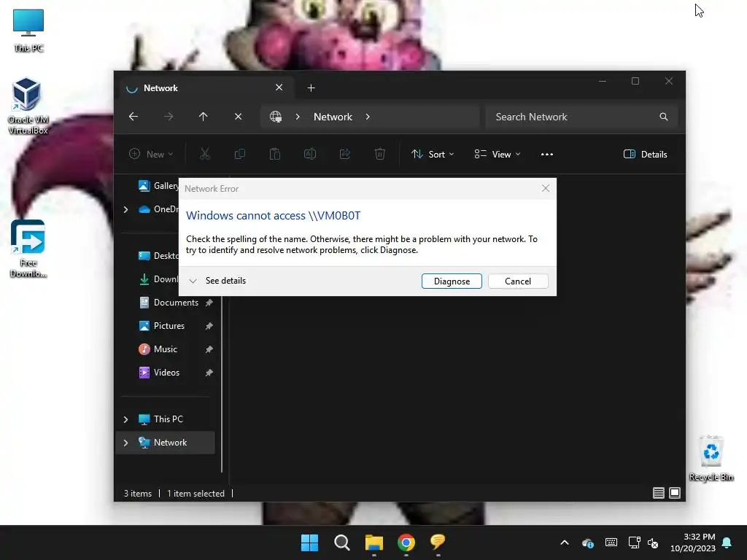Click the search magnifier icon
This screenshot has height=560, width=747.
(663, 117)
